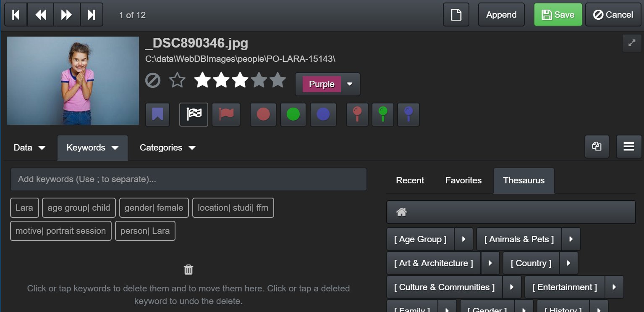This screenshot has height=312, width=644.
Task: Add the [ Entertainment ] keyword
Action: 565,287
